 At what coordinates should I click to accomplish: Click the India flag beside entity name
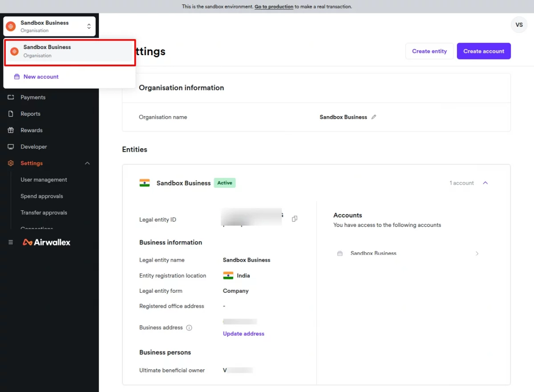[x=145, y=183]
